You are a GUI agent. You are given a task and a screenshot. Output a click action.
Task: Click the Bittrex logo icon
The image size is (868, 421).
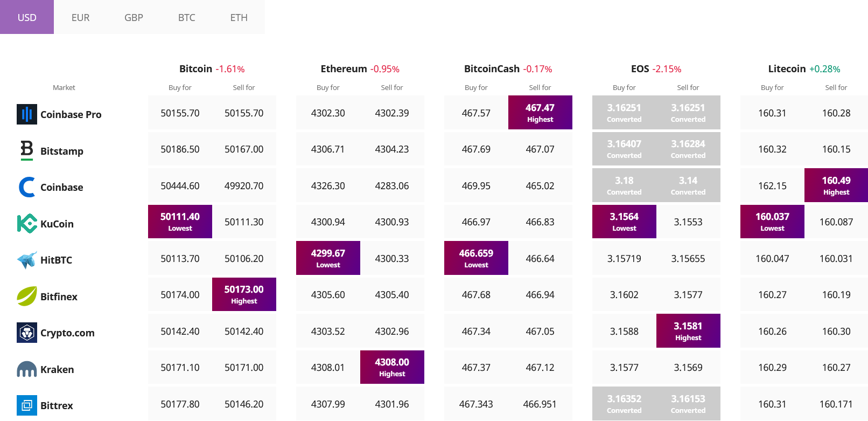(x=27, y=405)
